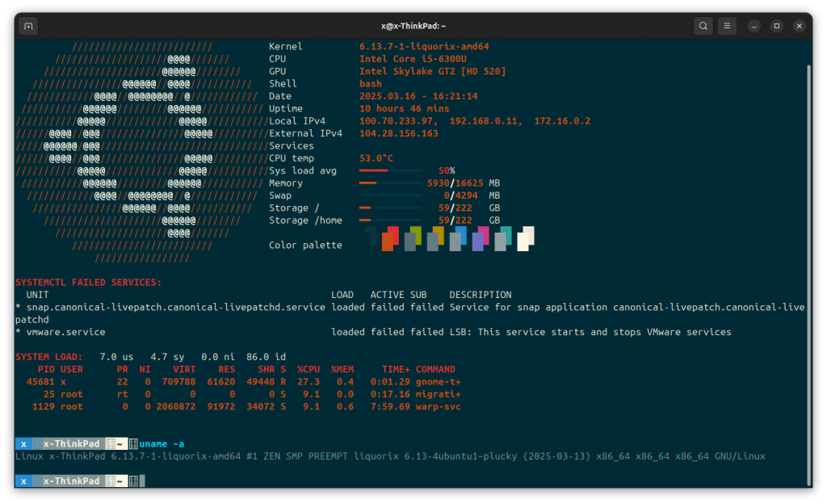Click the blue "x" user badge in the prompt
This screenshot has height=504, width=827.
(x=23, y=443)
